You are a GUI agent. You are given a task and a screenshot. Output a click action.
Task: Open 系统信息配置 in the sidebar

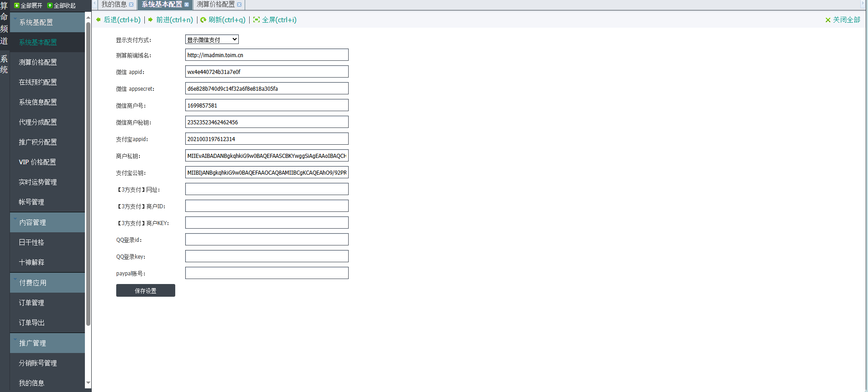[x=47, y=102]
